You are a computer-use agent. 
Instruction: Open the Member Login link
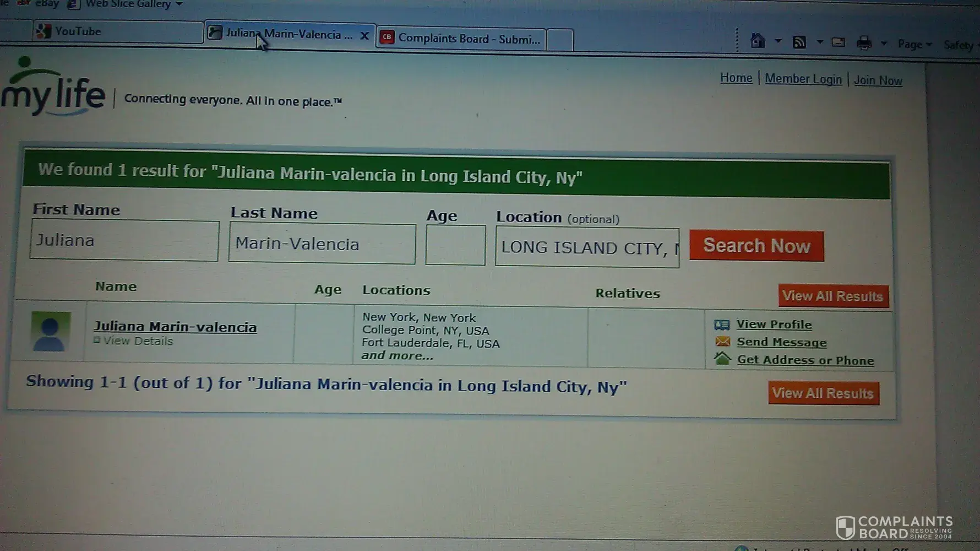pos(803,79)
